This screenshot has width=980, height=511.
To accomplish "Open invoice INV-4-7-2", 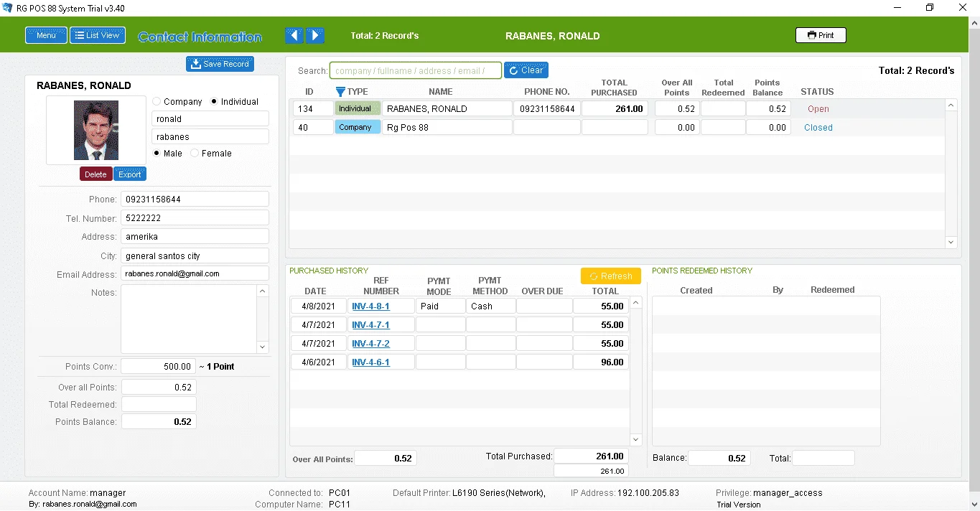I will click(x=370, y=344).
